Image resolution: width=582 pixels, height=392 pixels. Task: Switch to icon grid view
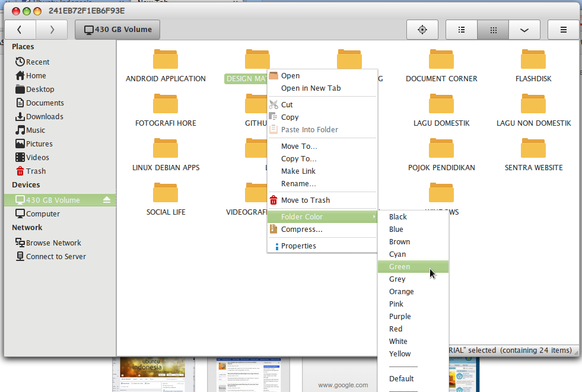[493, 30]
